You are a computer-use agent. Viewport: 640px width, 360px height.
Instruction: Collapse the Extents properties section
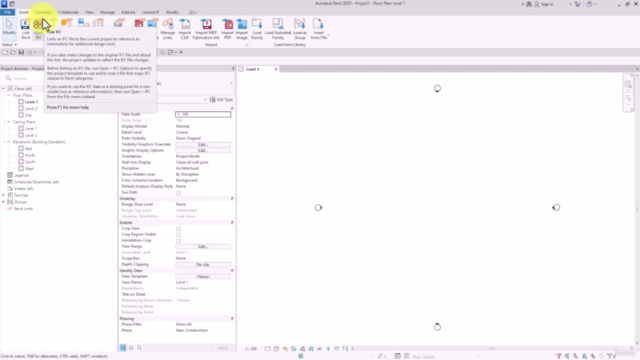tap(232, 222)
